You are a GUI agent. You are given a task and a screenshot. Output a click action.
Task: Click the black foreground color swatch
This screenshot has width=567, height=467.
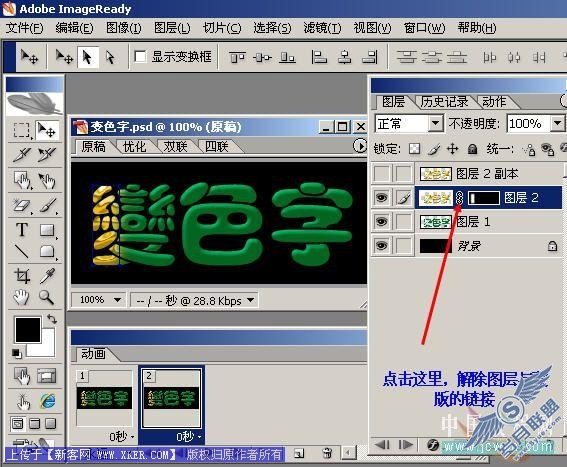27,330
